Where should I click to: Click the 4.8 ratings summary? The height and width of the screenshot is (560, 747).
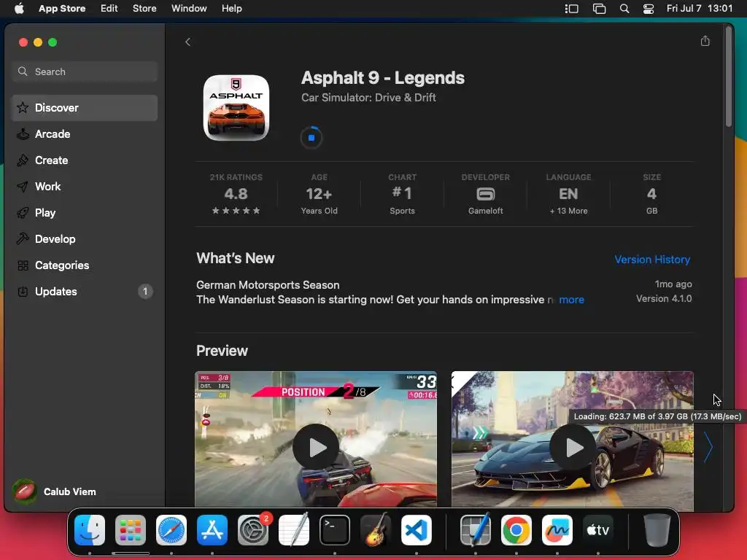click(x=236, y=194)
